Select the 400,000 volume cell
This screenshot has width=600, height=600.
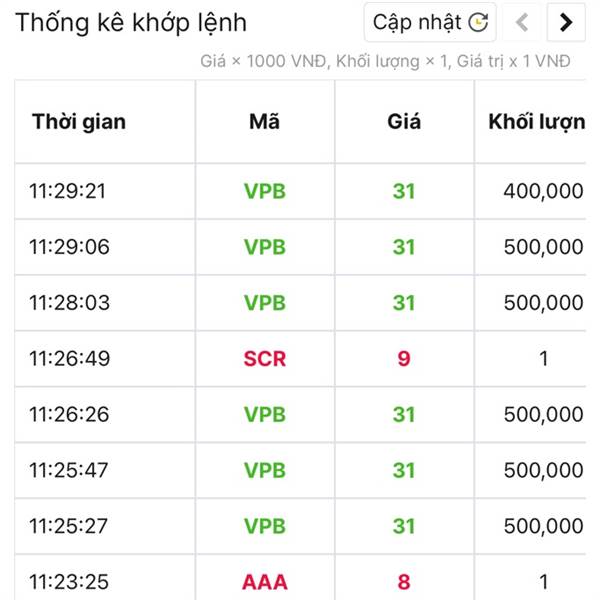click(x=543, y=191)
